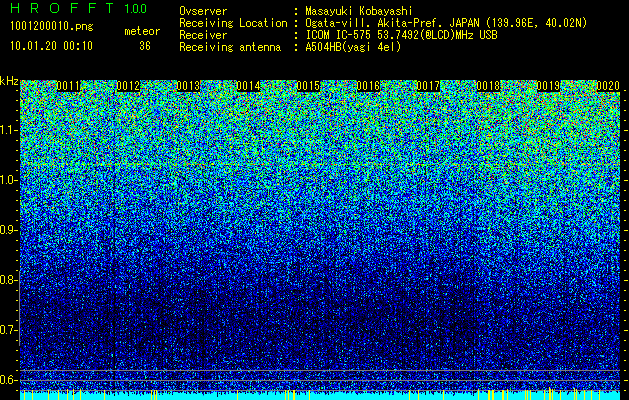Click the 0.7 frequency axis label
629x400 pixels.
click(x=8, y=330)
